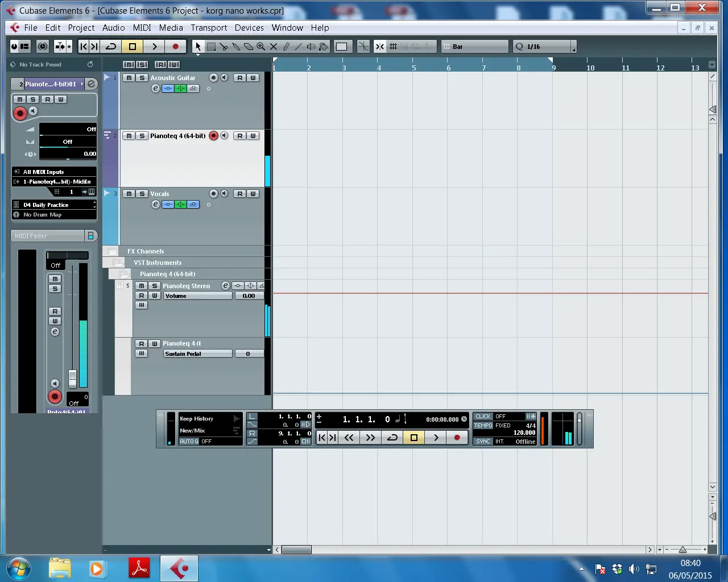Click the toolbar Play button
This screenshot has width=728, height=582.
pos(154,47)
